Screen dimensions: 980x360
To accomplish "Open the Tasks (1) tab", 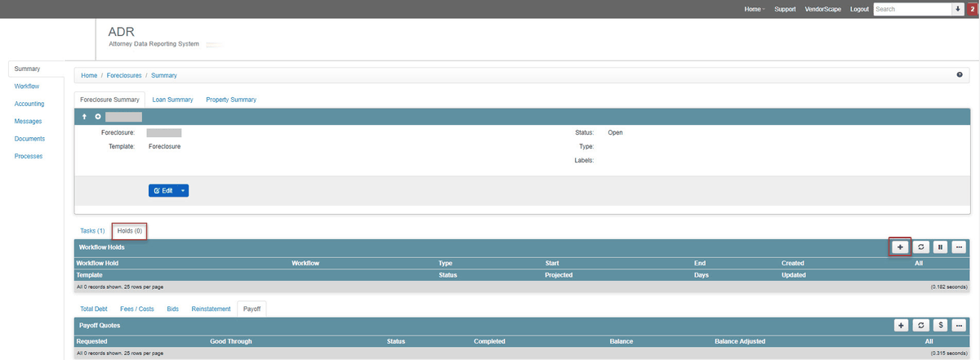I will [92, 231].
